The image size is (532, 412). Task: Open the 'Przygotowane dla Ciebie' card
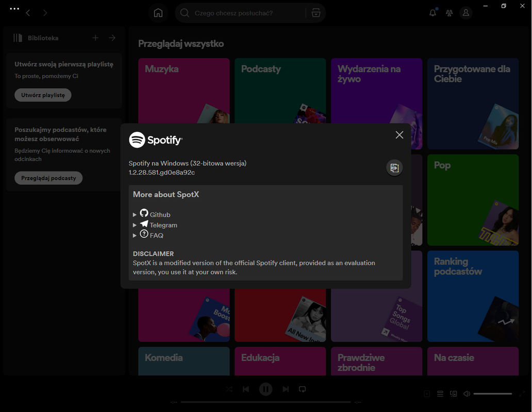(473, 104)
